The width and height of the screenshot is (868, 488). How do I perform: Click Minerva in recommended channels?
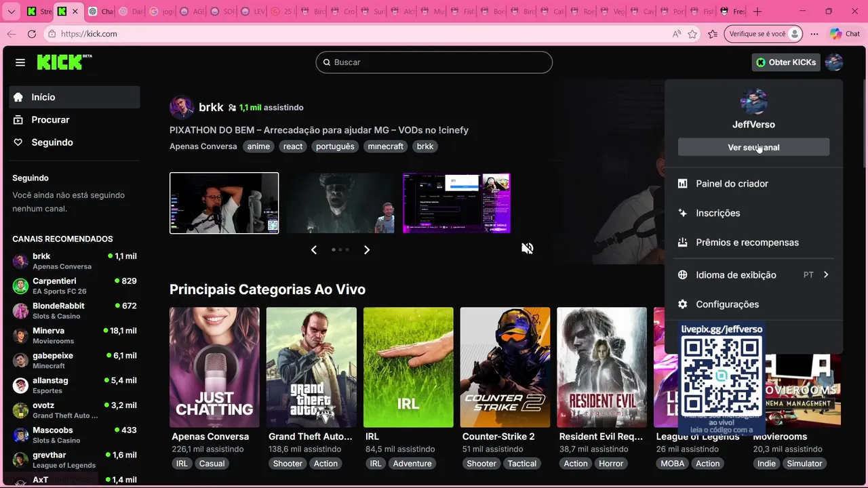click(x=75, y=335)
